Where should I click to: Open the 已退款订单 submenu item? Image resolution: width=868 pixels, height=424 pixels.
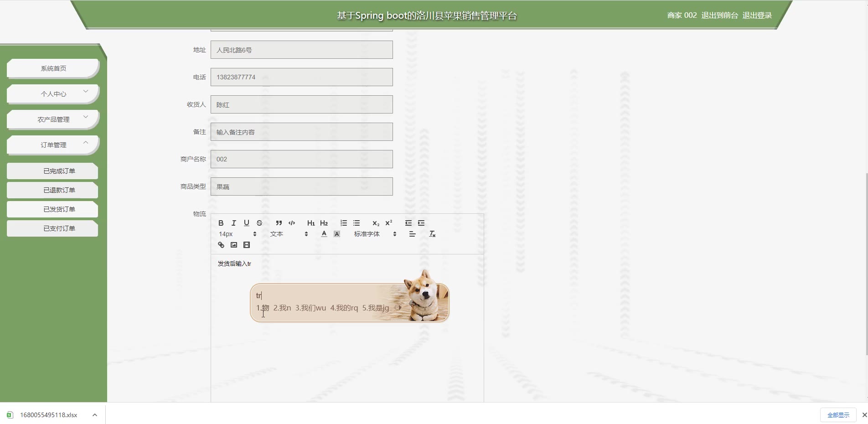pyautogui.click(x=52, y=190)
